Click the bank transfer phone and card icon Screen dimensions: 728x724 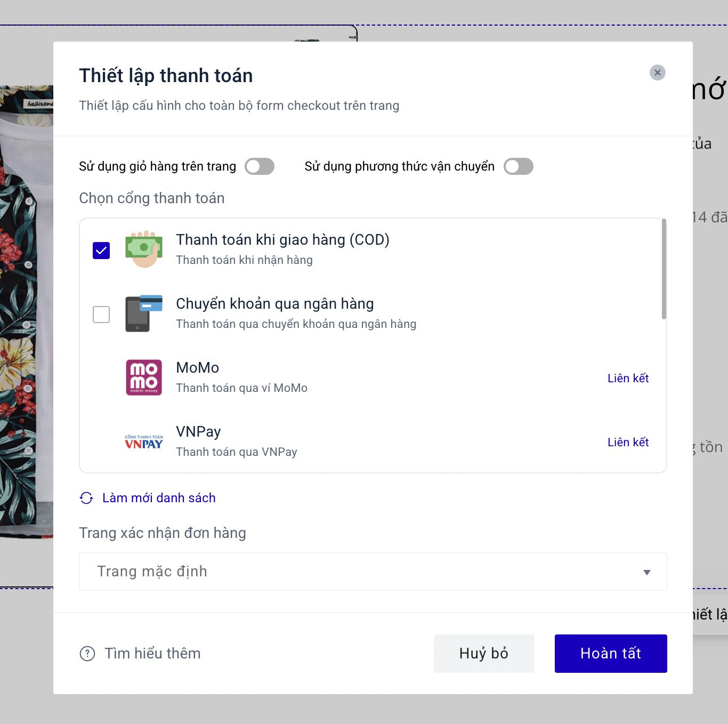[143, 313]
